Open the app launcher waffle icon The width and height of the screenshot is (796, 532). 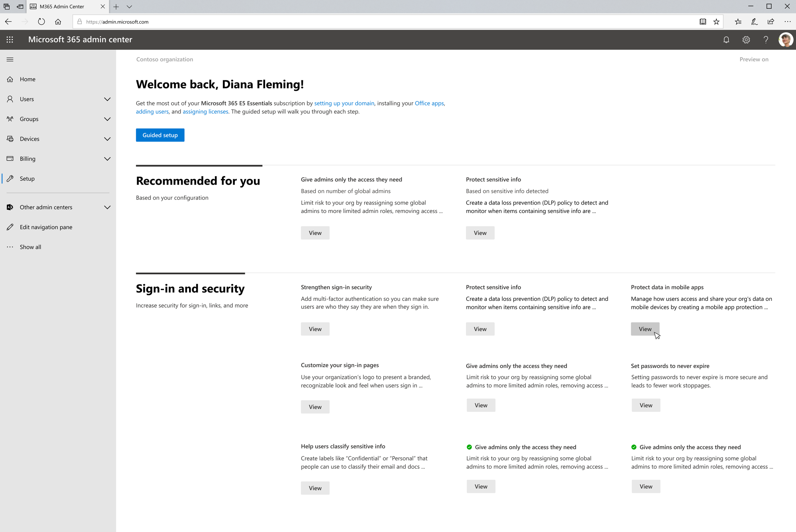[10, 39]
